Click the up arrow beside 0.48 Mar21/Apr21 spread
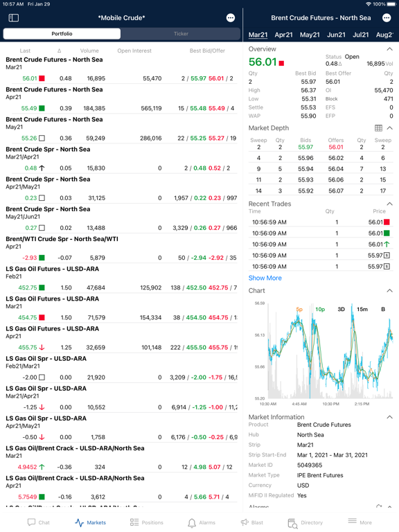The height and width of the screenshot is (532, 399). point(42,168)
